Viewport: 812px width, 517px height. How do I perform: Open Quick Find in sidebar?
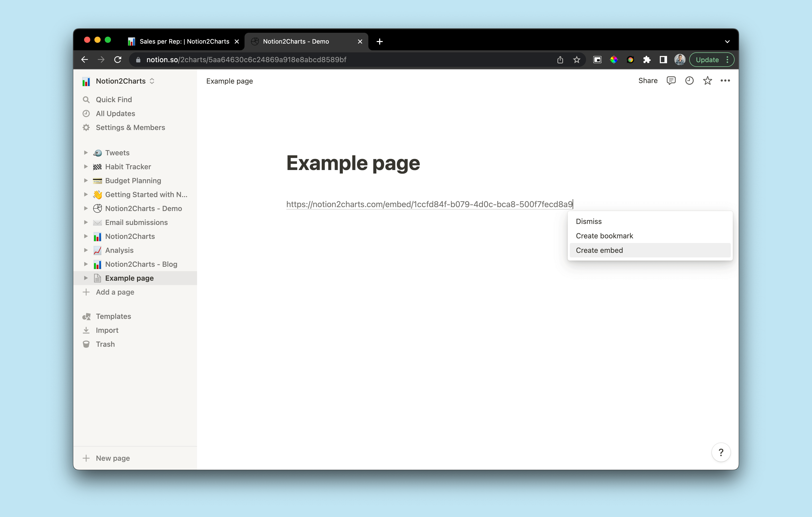point(114,99)
